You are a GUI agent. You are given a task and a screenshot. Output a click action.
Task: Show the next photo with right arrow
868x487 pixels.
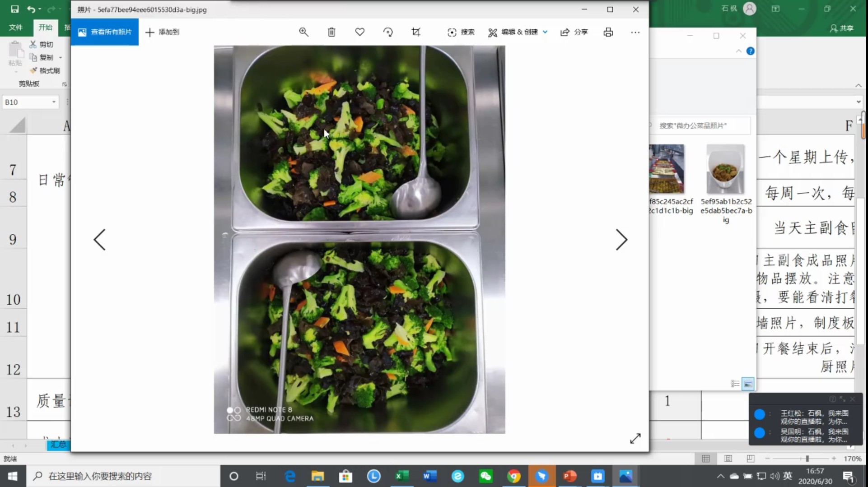point(621,240)
